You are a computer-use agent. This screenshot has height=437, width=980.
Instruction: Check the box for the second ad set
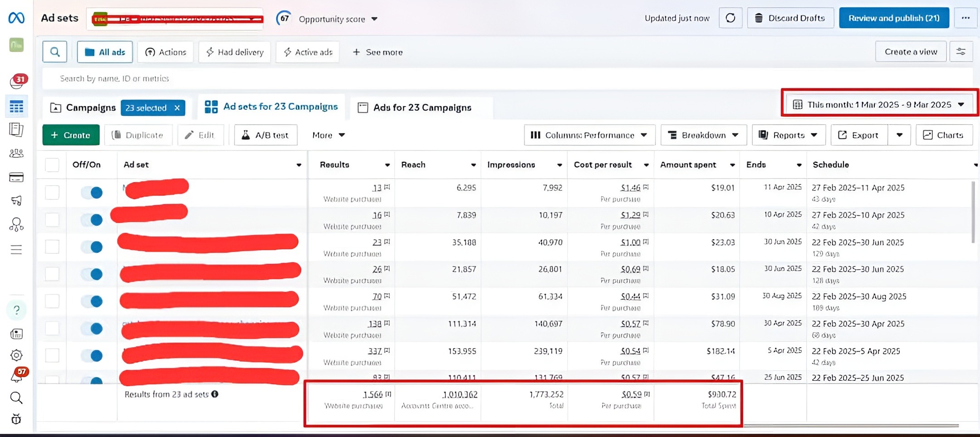(x=52, y=220)
